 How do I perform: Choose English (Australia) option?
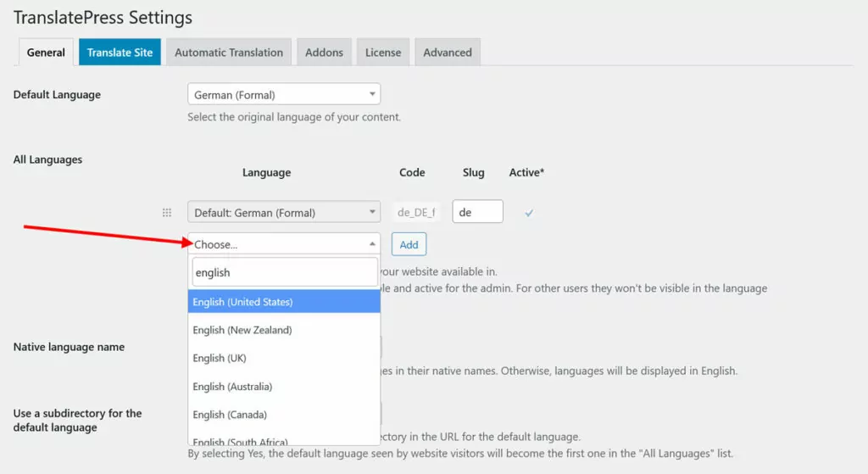pos(284,387)
